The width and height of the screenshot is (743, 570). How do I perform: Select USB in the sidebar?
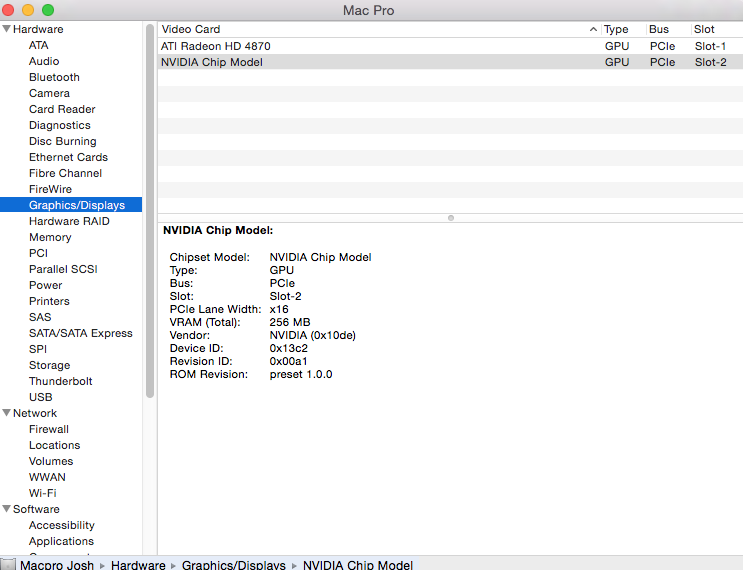[x=41, y=397]
